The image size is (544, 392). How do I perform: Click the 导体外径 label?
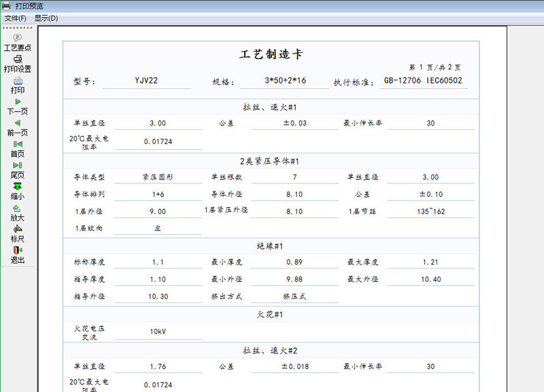(226, 194)
